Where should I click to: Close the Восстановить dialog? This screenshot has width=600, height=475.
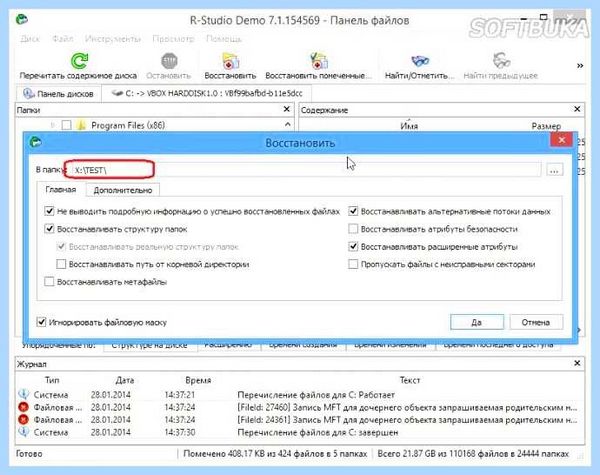pos(561,140)
